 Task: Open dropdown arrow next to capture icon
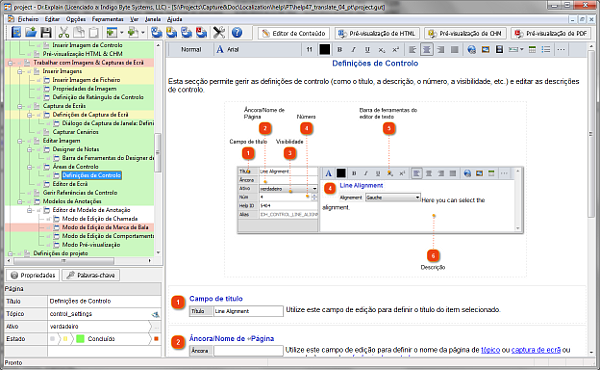tap(122, 33)
